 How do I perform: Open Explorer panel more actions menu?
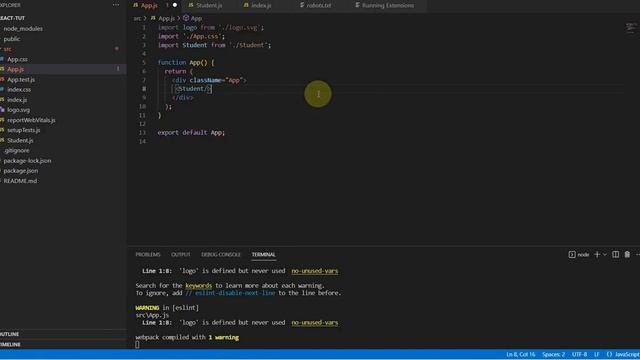(116, 5)
